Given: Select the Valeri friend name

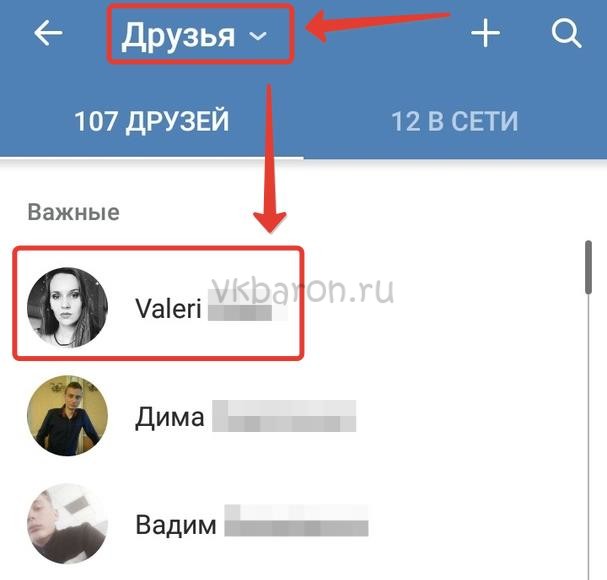Looking at the screenshot, I should pos(168,309).
